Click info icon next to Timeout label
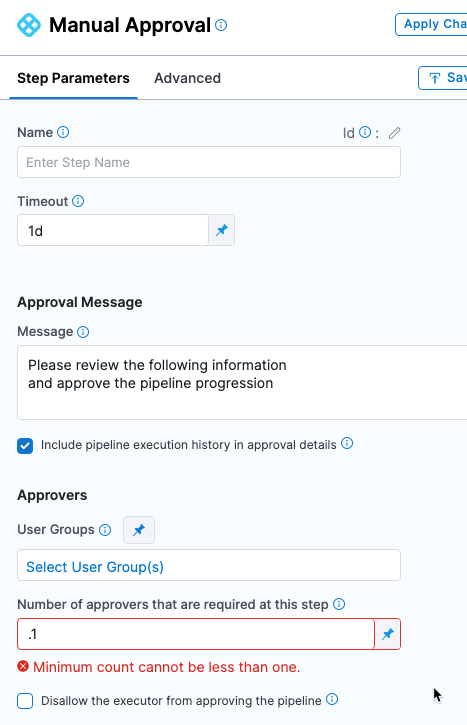 click(78, 201)
